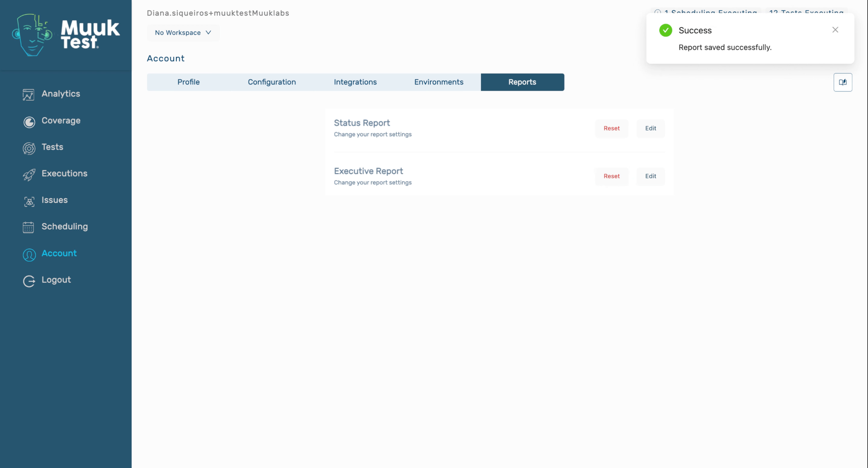
Task: Select the Integrations tab
Action: 355,82
